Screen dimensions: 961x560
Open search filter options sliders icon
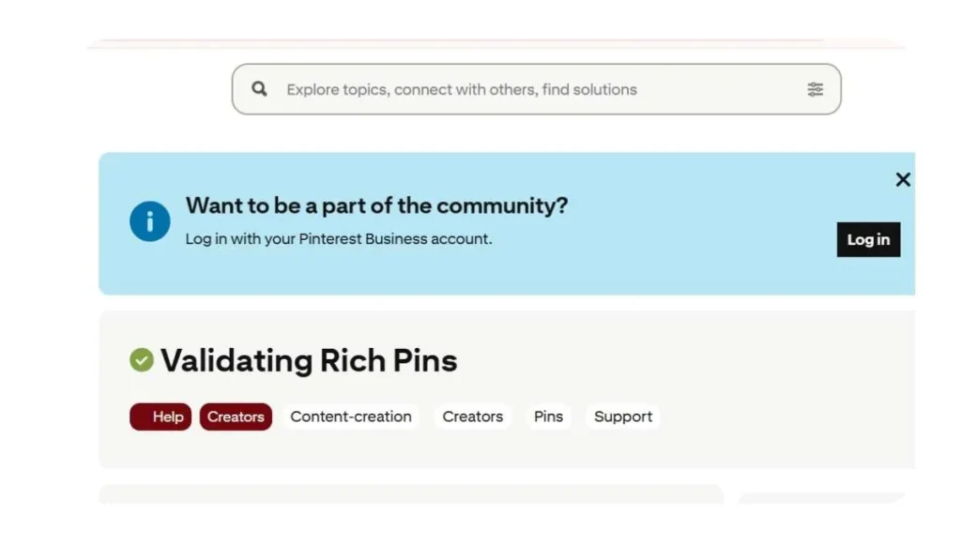click(x=815, y=89)
